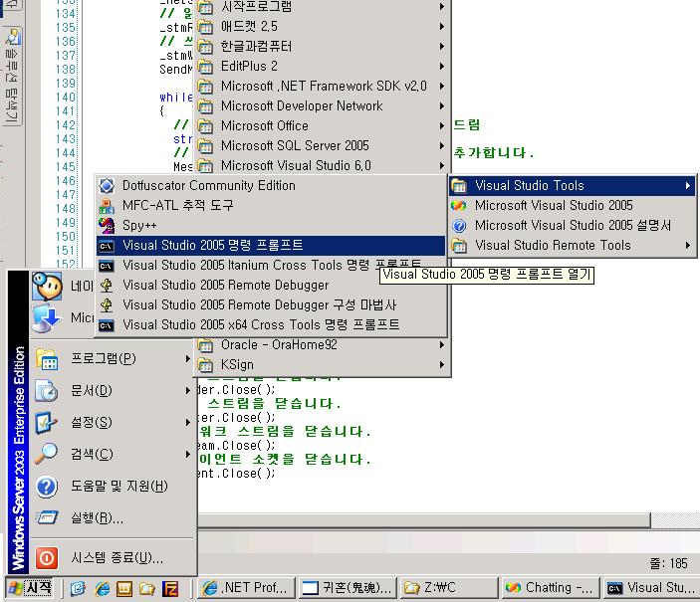Open 설정(S) settings icon
The width and height of the screenshot is (700, 602).
coord(47,423)
